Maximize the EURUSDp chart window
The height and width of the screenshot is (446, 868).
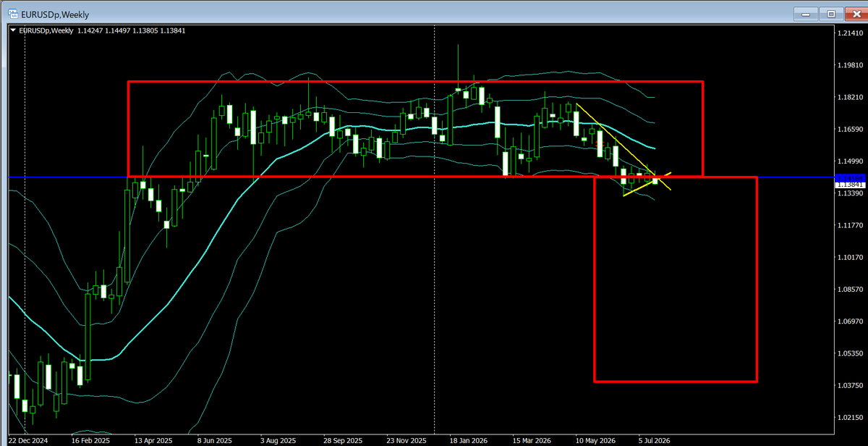(x=831, y=14)
